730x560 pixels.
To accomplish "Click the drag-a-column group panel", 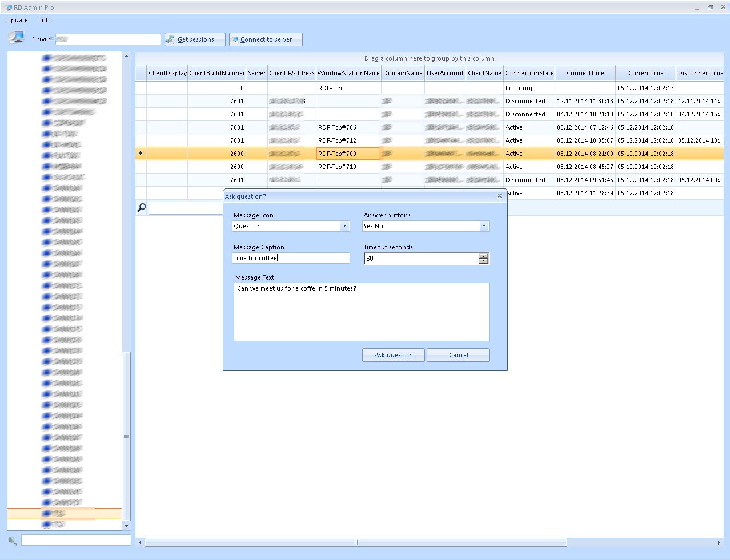I will (430, 58).
